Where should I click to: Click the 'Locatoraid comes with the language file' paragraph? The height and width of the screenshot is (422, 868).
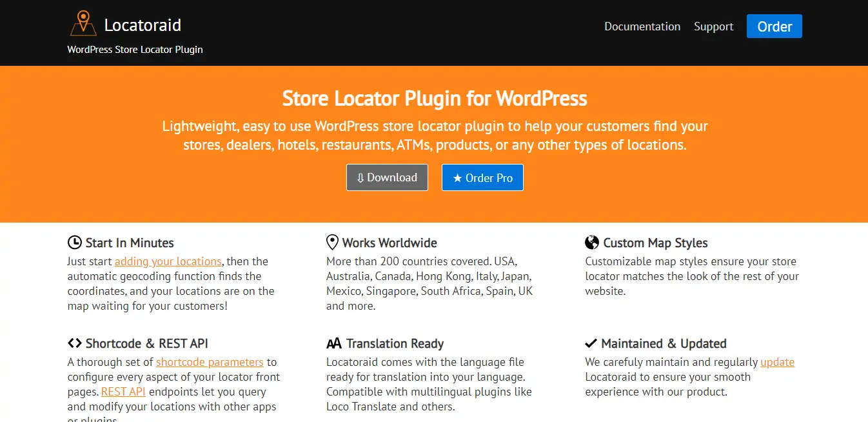(429, 385)
